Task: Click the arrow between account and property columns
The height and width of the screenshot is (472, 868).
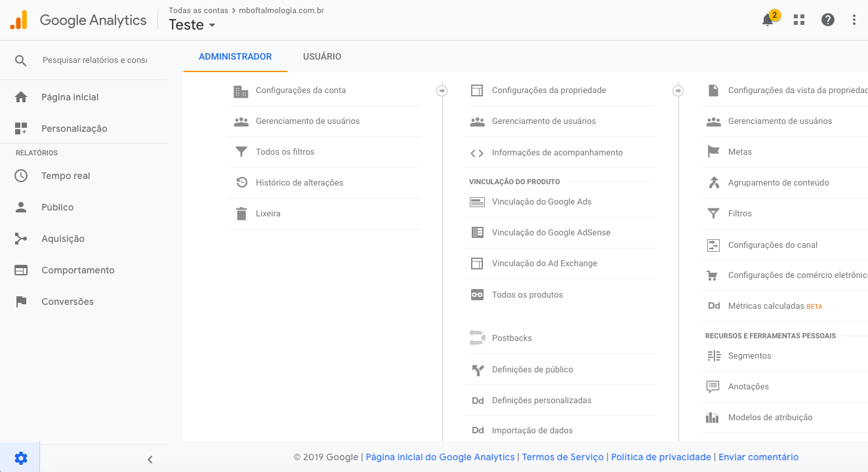Action: click(x=442, y=90)
